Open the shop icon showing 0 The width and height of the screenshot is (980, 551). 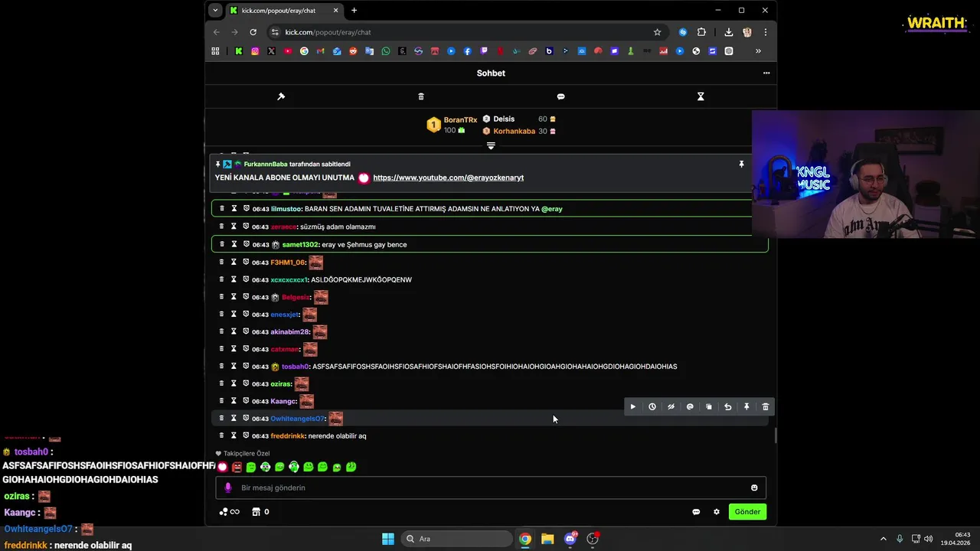260,512
